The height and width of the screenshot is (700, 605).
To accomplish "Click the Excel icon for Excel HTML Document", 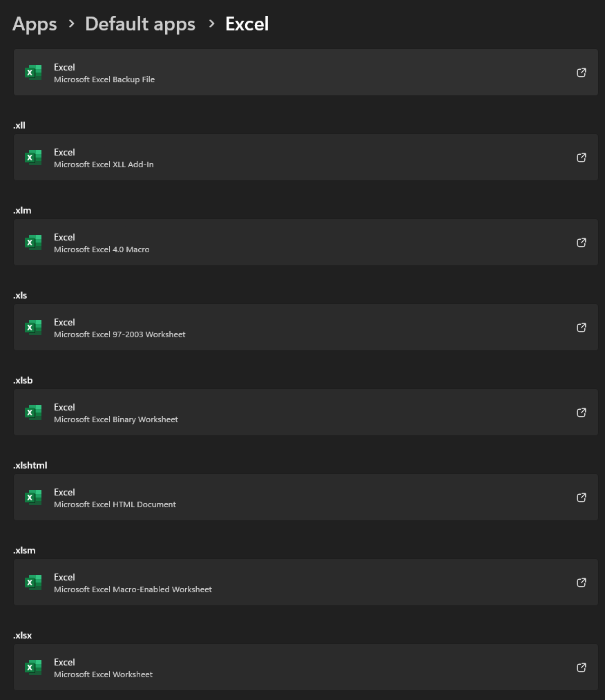I will 33,497.
